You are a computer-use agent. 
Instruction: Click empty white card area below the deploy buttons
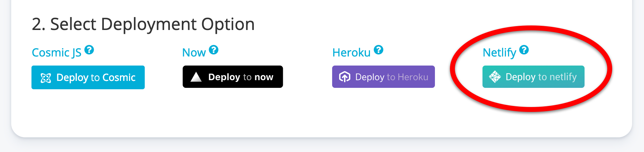click(245, 112)
